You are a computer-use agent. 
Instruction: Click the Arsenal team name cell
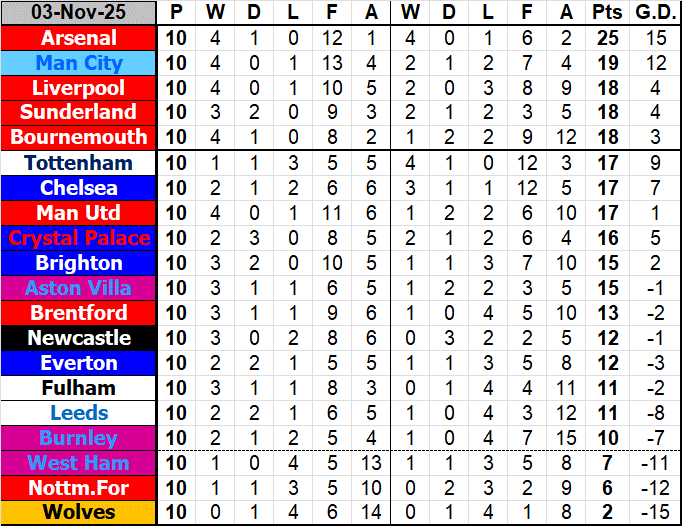pos(79,38)
